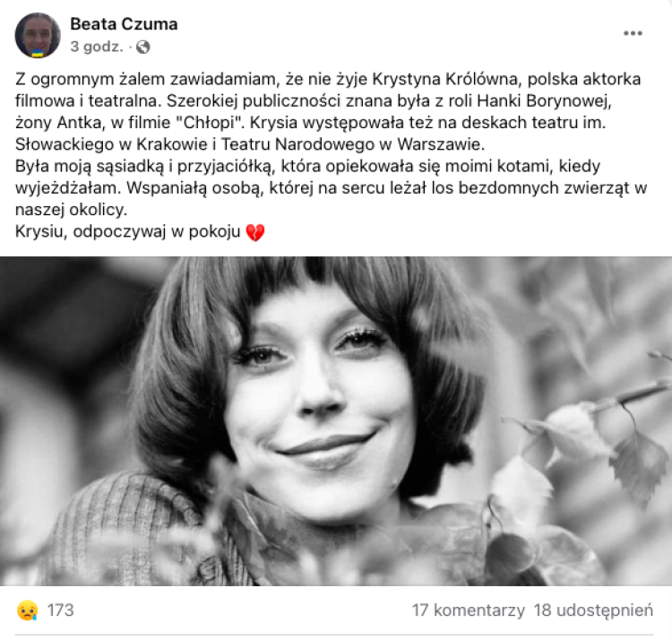Image resolution: width=672 pixels, height=640 pixels.
Task: Click the 'naszej okolicy' text line
Action: pos(71,210)
